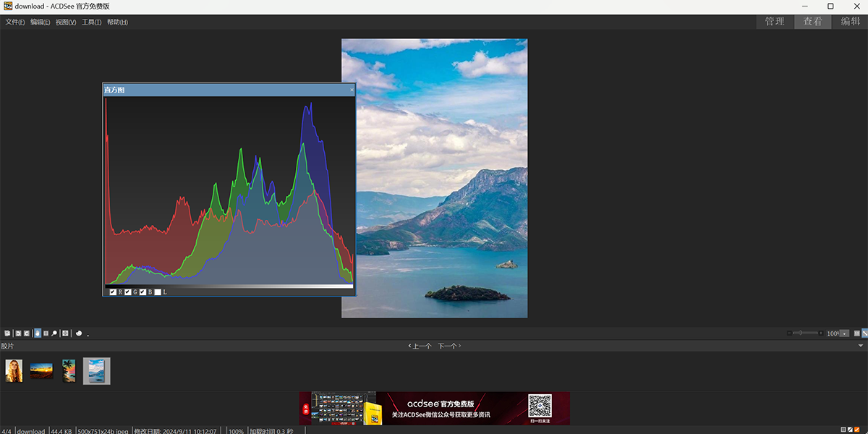
Task: Click zoom out minus icon
Action: click(790, 333)
